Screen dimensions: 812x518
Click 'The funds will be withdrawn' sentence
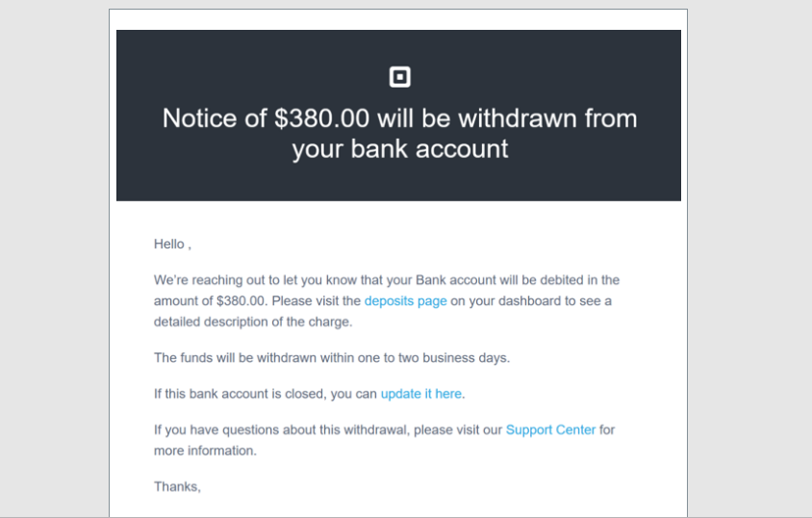click(x=233, y=358)
